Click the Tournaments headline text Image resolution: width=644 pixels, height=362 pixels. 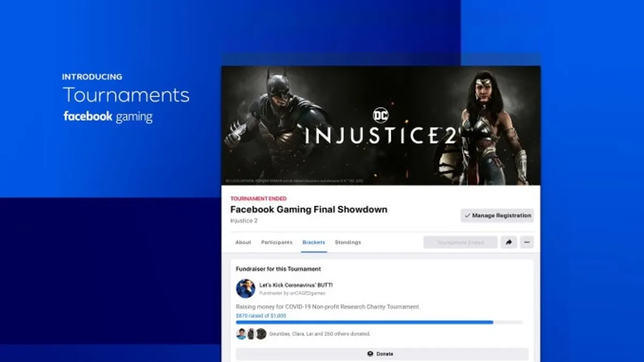[x=126, y=95]
